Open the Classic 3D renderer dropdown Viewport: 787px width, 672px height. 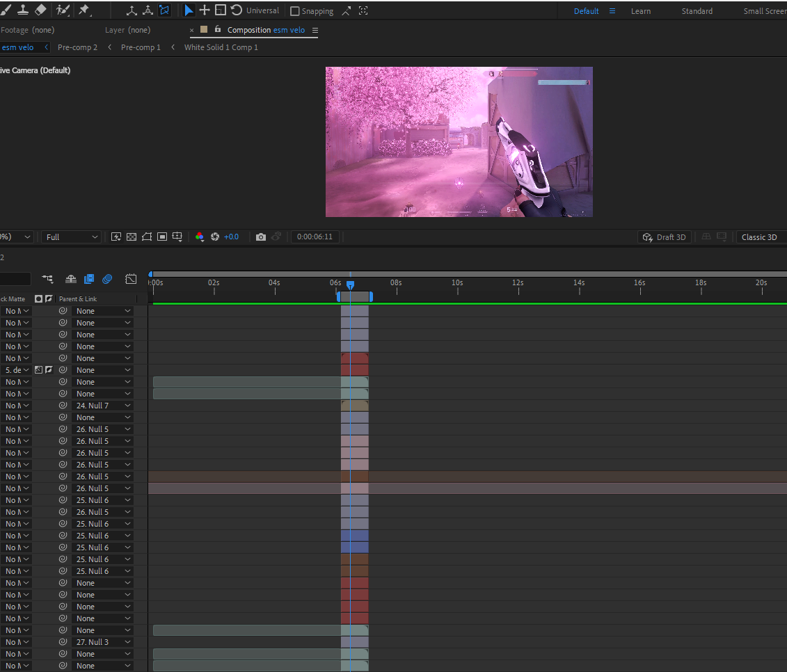[x=761, y=237]
